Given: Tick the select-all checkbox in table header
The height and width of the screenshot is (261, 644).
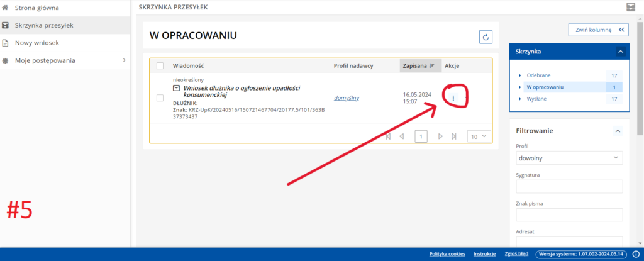Looking at the screenshot, I should pos(160,65).
